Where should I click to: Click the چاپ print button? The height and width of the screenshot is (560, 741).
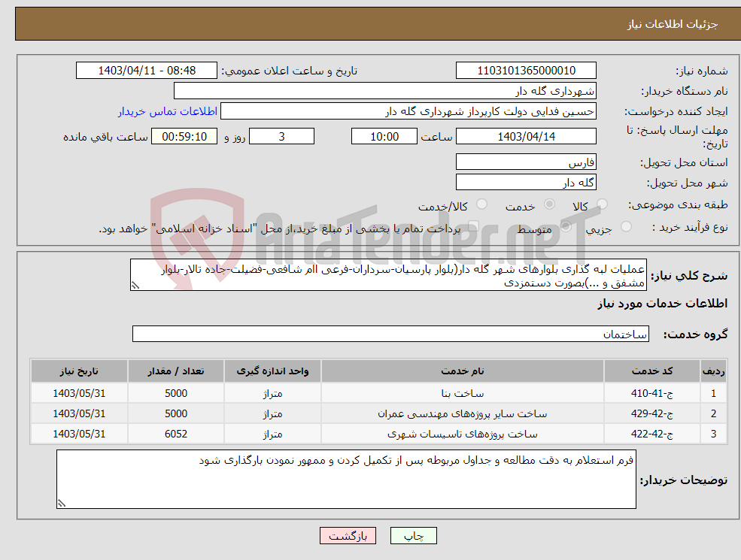tap(414, 536)
